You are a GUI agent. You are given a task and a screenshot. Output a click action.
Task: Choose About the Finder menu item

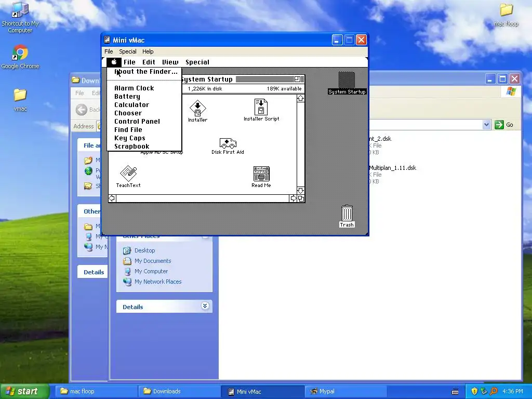pos(144,72)
